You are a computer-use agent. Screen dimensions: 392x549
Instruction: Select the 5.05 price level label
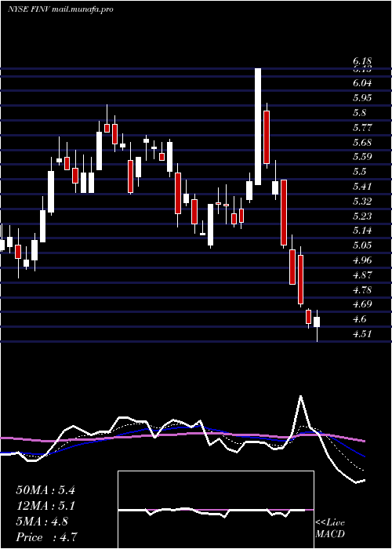click(361, 245)
